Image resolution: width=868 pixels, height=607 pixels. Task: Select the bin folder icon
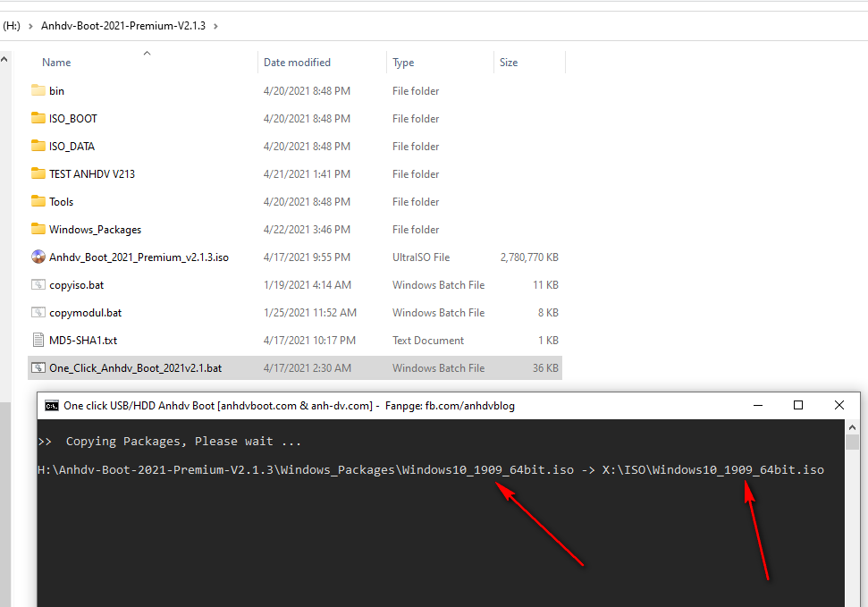[38, 90]
